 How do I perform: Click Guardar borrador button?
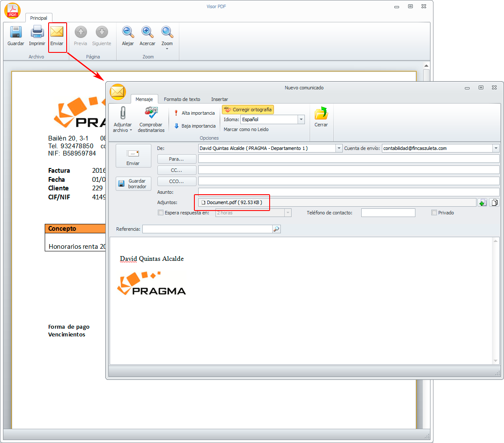133,184
